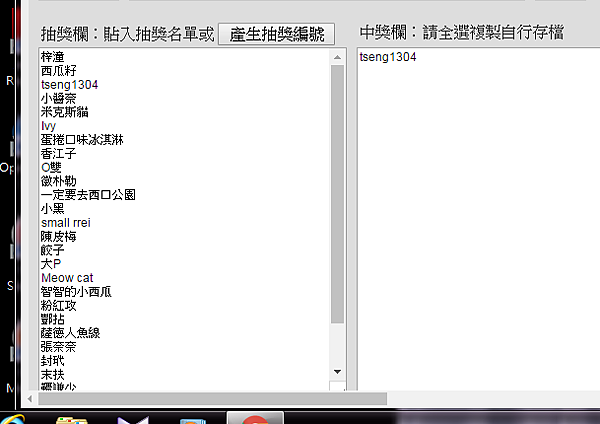Select the 西瓜籽 entry

pyautogui.click(x=59, y=71)
